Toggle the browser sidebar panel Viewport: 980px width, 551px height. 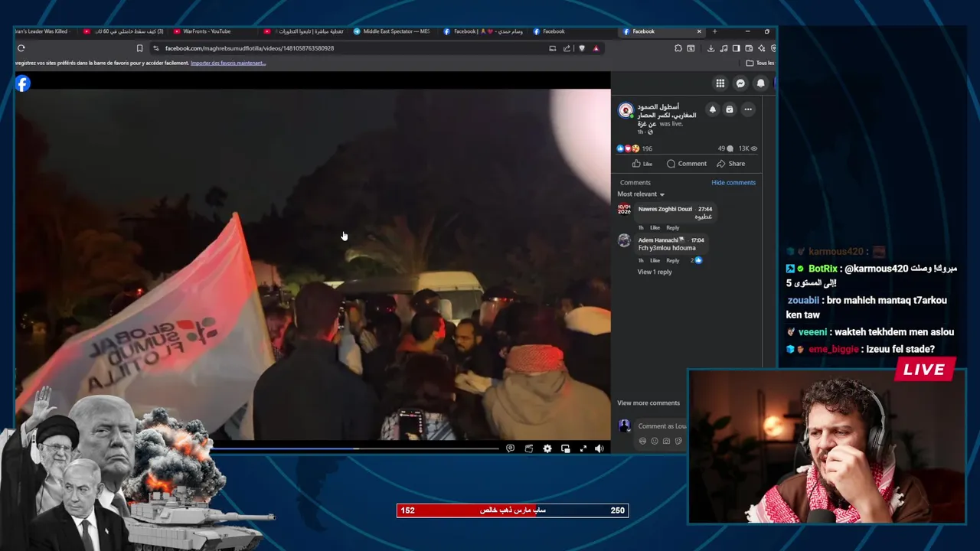(737, 48)
